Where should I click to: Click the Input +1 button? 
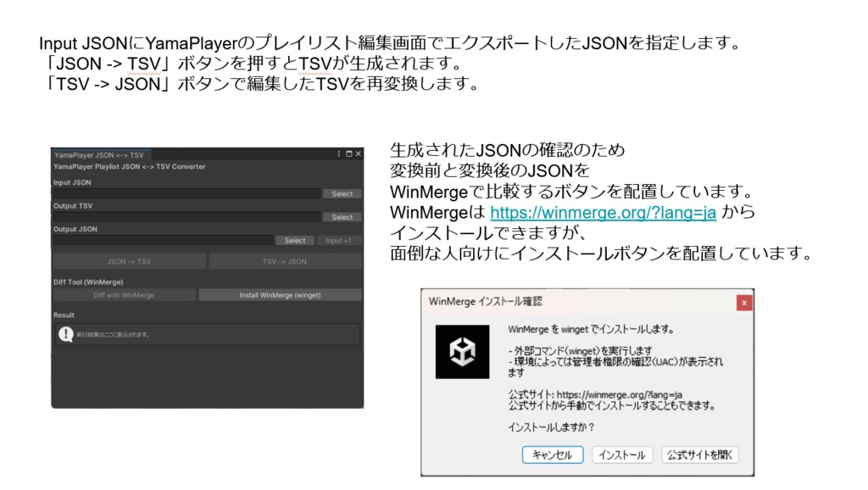coord(339,240)
